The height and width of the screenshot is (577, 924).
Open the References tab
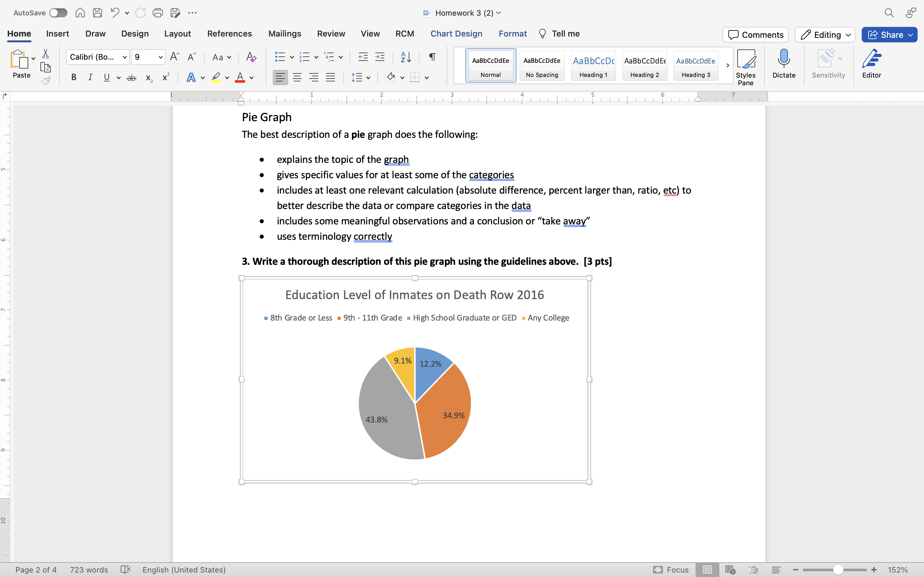[x=229, y=34]
